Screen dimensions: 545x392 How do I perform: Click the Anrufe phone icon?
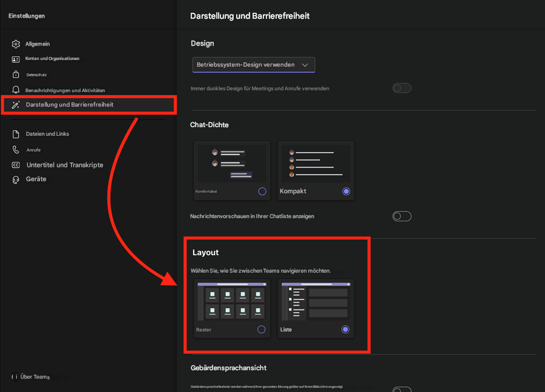click(16, 150)
